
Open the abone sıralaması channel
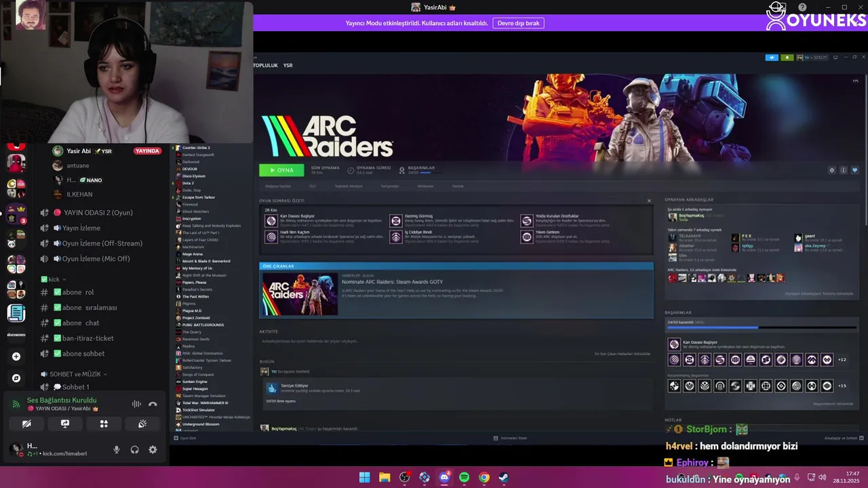[x=79, y=308]
